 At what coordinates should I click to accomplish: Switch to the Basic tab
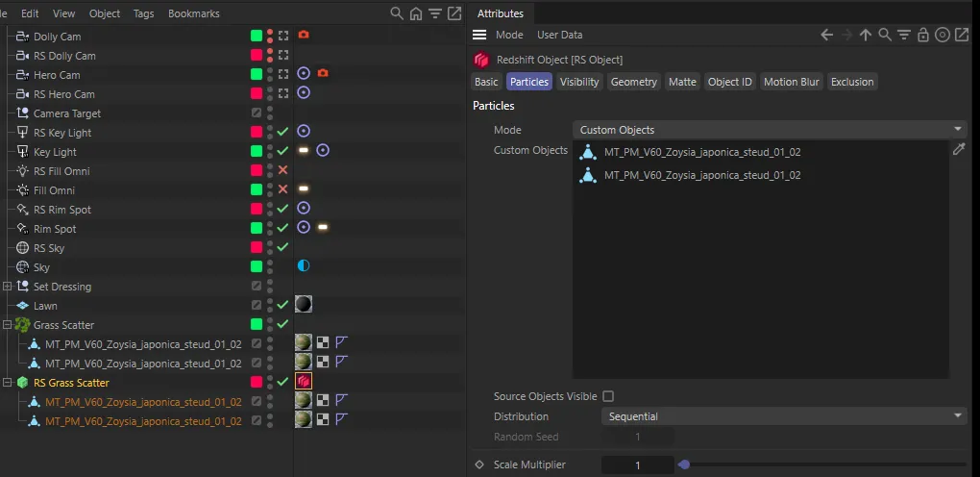pyautogui.click(x=486, y=82)
